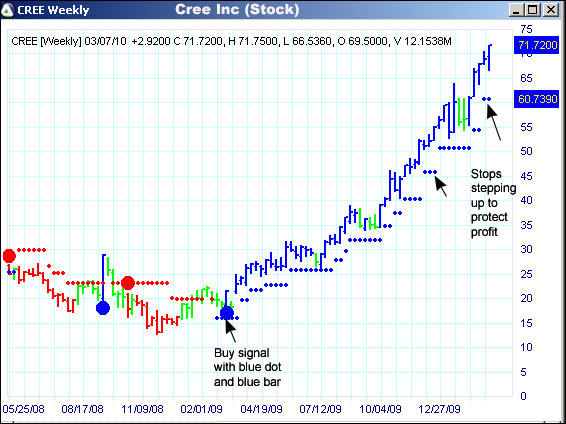Click the 25 price axis label
Image resolution: width=566 pixels, height=424 pixels.
526,274
